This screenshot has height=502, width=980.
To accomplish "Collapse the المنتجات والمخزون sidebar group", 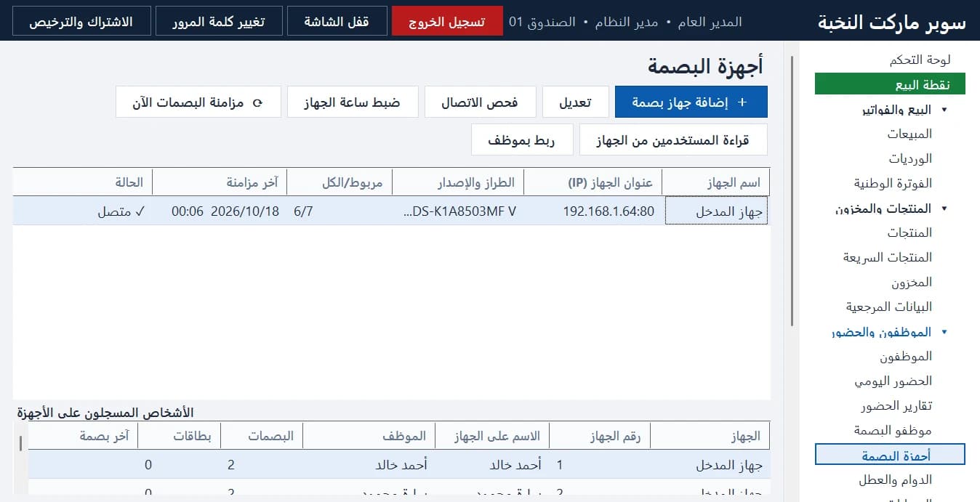I will coord(944,209).
